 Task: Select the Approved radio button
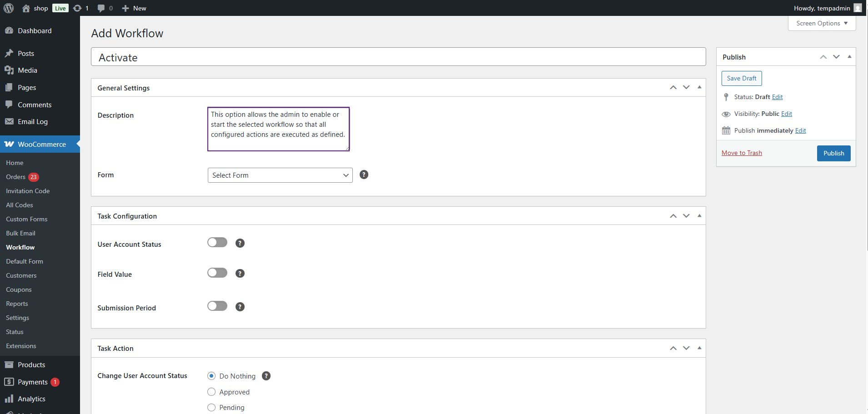pos(211,392)
